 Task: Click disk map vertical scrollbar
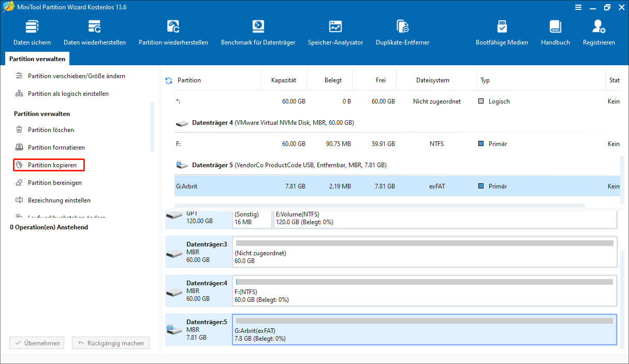[x=622, y=300]
